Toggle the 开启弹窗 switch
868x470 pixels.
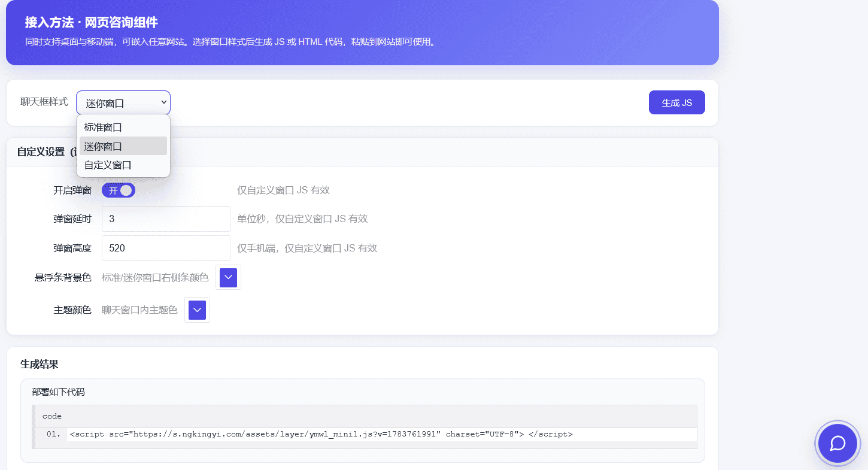(x=119, y=190)
